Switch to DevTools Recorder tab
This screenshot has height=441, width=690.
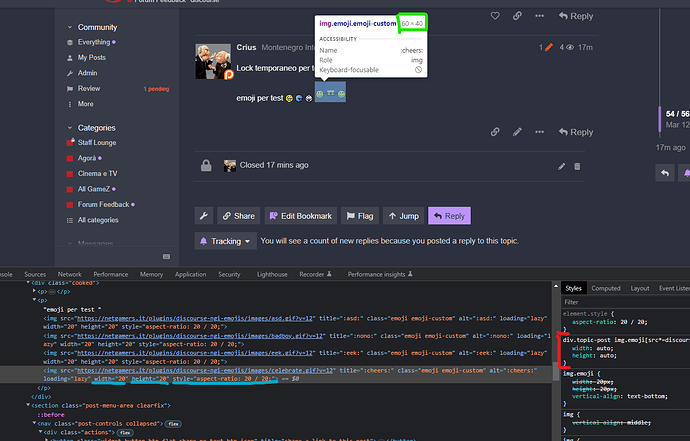click(315, 274)
